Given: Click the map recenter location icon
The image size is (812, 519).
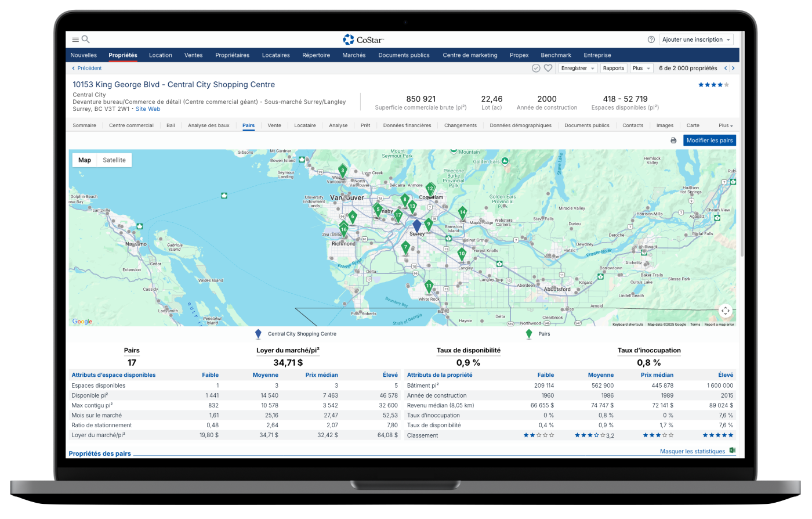Looking at the screenshot, I should click(x=726, y=311).
